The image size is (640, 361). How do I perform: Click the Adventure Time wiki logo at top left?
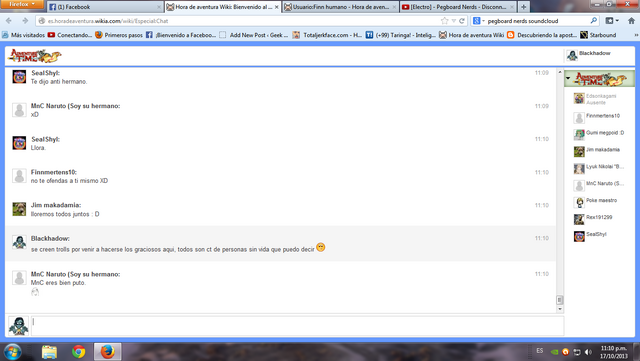[x=34, y=56]
